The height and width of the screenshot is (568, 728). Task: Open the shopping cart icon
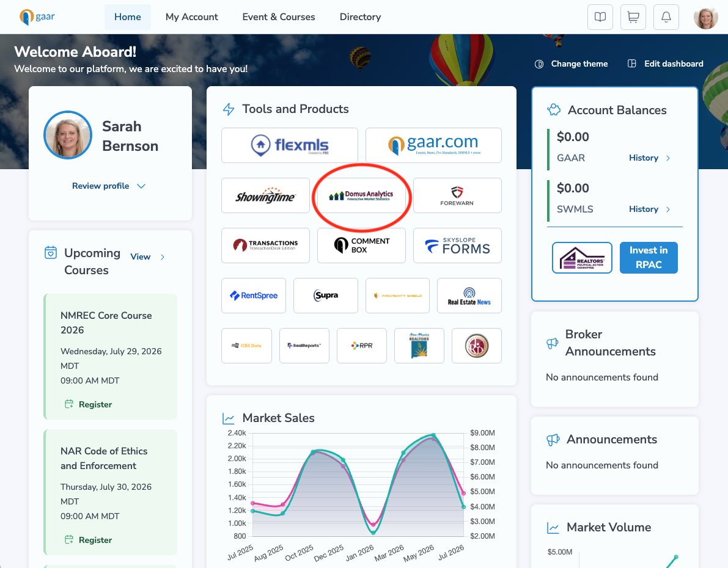[633, 17]
